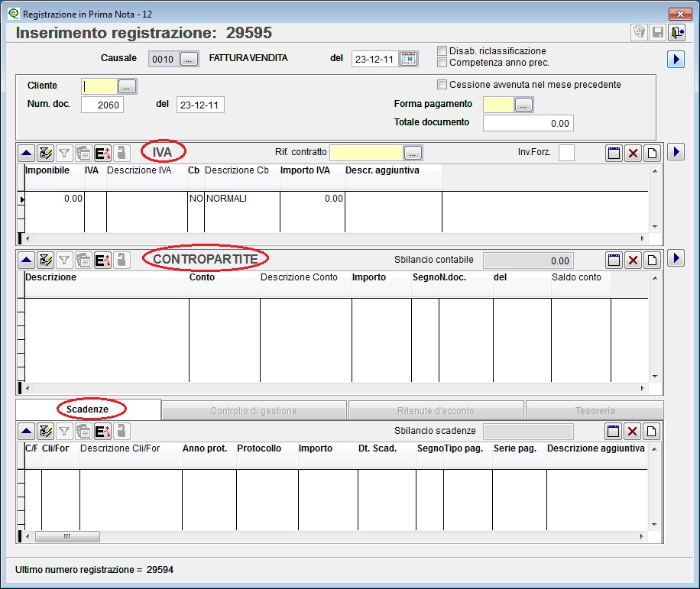Select the Scadenze tab
700x589 pixels.
pos(88,409)
